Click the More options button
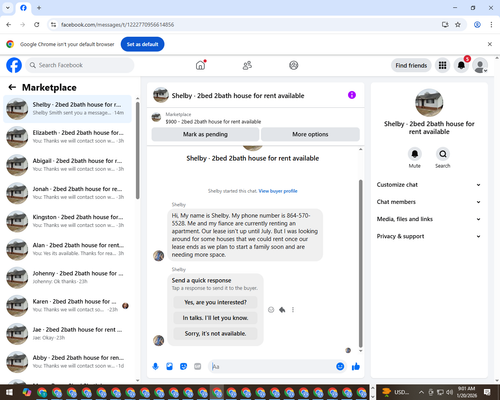 [x=310, y=134]
